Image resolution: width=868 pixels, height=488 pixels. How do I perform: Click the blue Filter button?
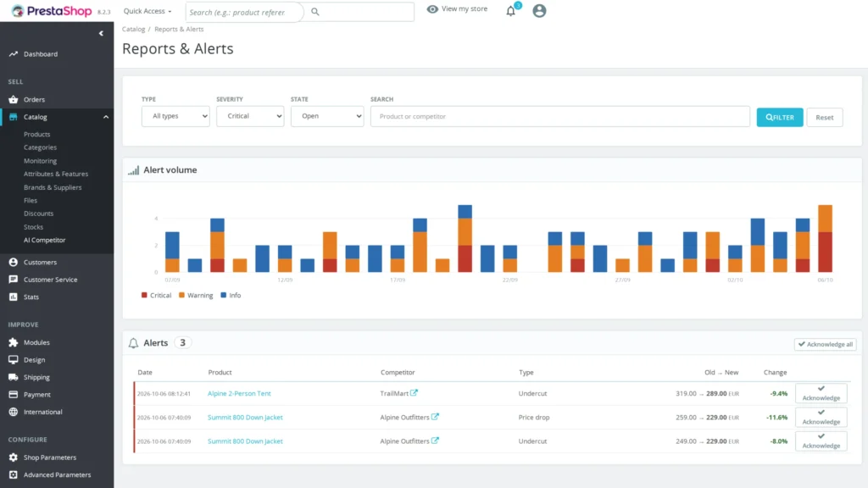tap(780, 117)
